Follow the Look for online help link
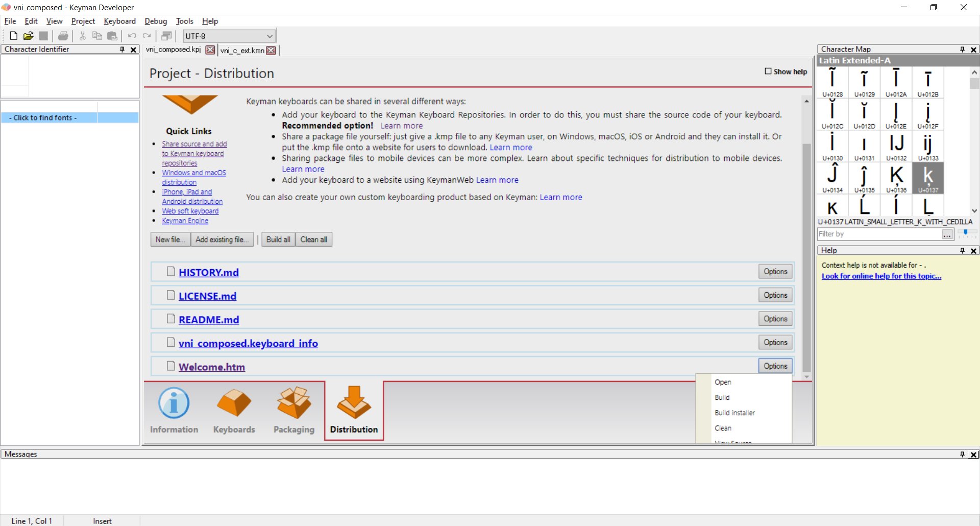This screenshot has width=980, height=526. coord(881,276)
